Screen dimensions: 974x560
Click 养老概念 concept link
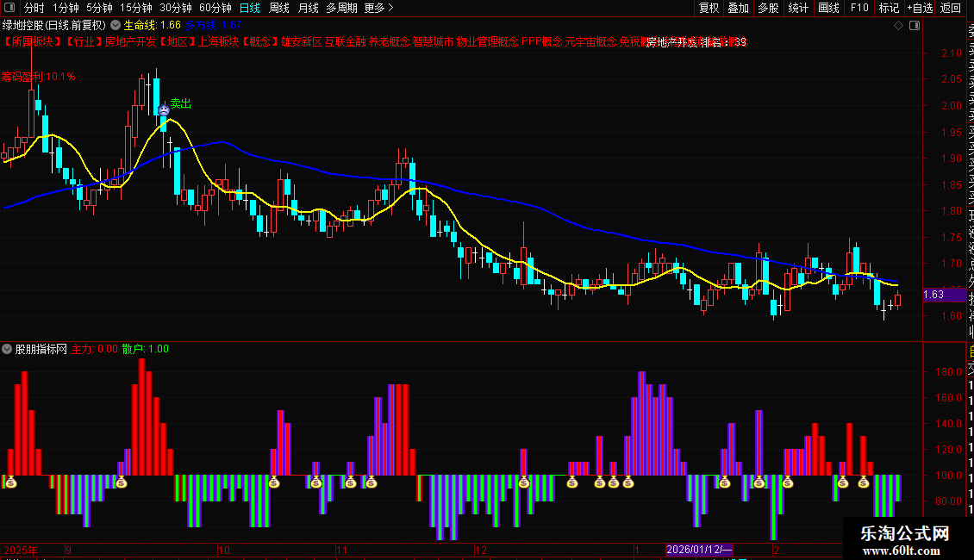point(390,41)
